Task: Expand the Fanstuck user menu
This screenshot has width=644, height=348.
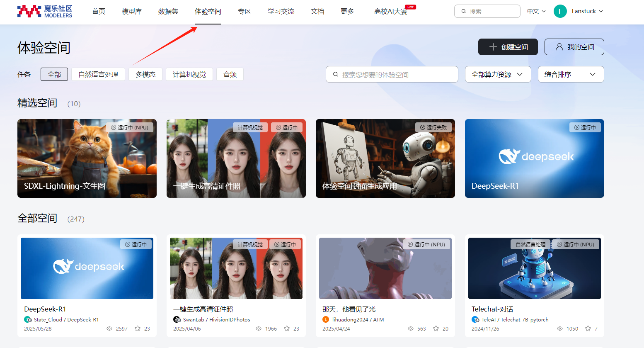Action: [587, 11]
